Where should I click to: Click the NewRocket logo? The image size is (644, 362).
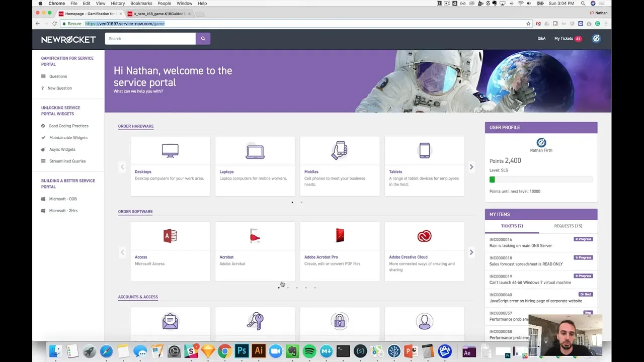[x=68, y=39]
